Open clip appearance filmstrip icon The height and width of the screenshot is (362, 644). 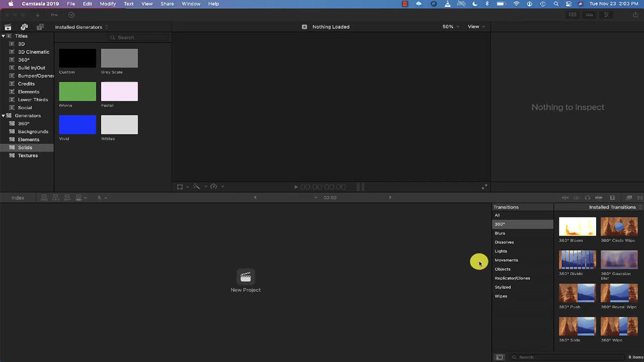coord(612,198)
